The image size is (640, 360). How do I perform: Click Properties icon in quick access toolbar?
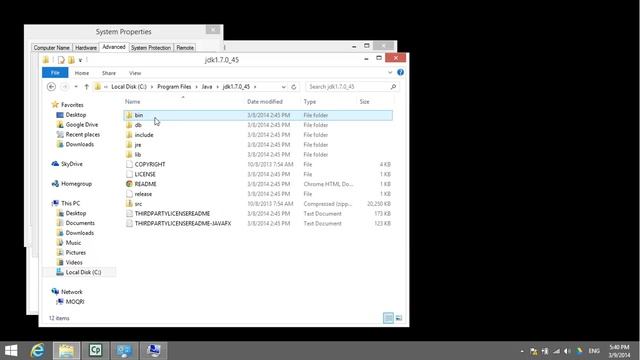(61, 60)
